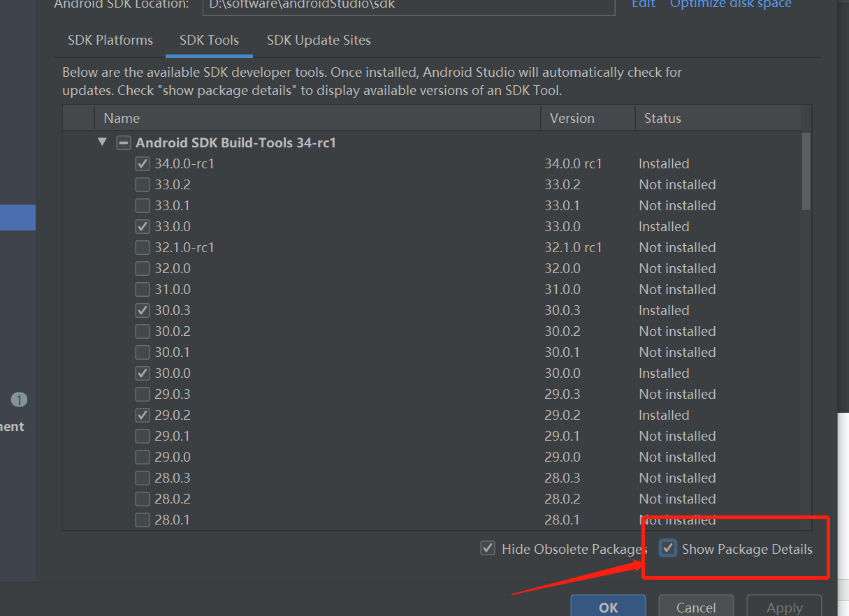Uncheck build-tools 29.0.2
849x616 pixels.
pyautogui.click(x=143, y=415)
